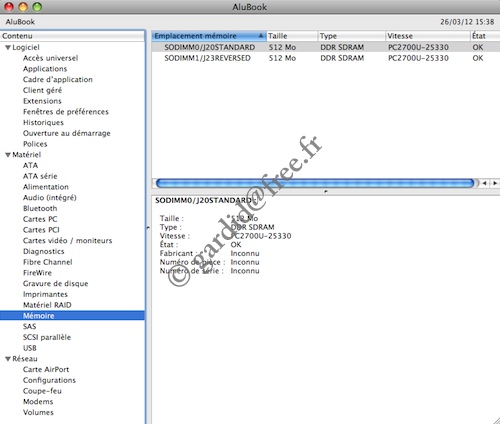
Task: Select Cadre d'application item
Action: [58, 80]
